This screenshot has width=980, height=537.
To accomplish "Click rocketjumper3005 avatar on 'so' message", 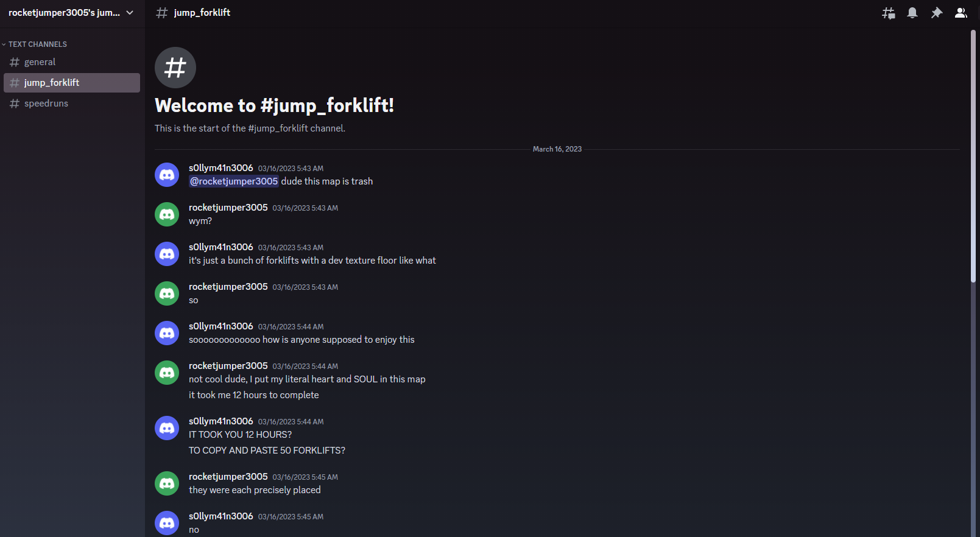I will click(x=167, y=293).
